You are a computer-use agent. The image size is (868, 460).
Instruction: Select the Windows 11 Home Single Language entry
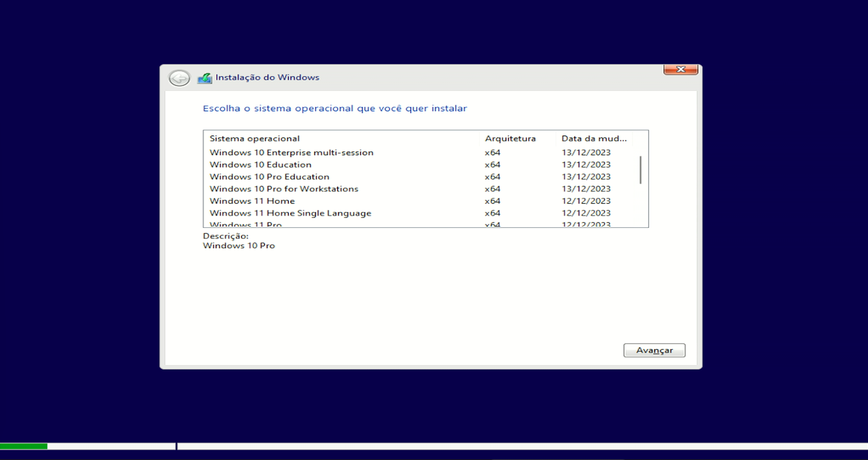(x=290, y=213)
